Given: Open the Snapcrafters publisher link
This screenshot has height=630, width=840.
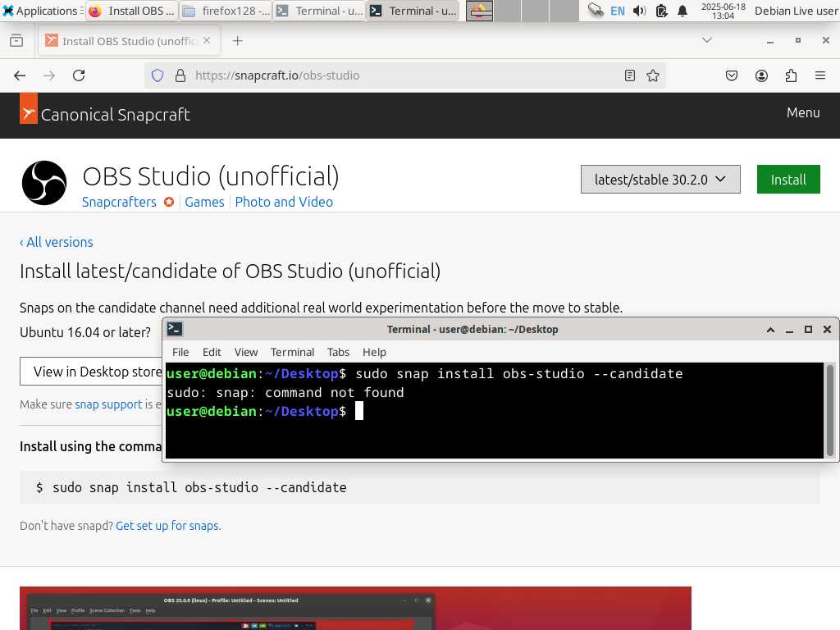Looking at the screenshot, I should (119, 202).
